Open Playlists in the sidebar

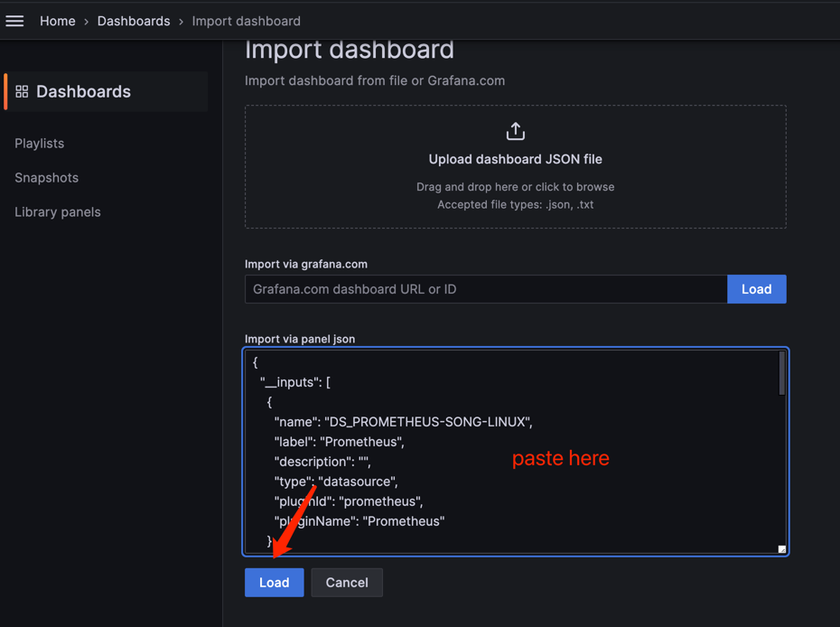click(40, 143)
